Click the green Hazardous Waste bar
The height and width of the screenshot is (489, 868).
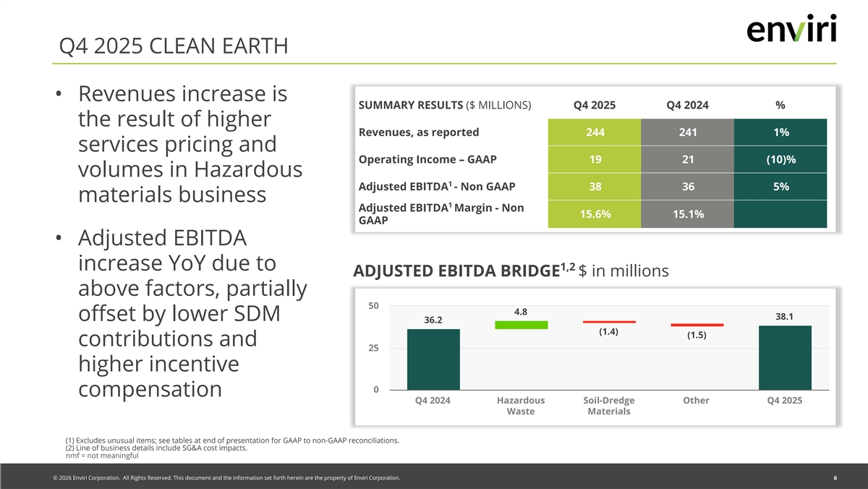(x=521, y=325)
